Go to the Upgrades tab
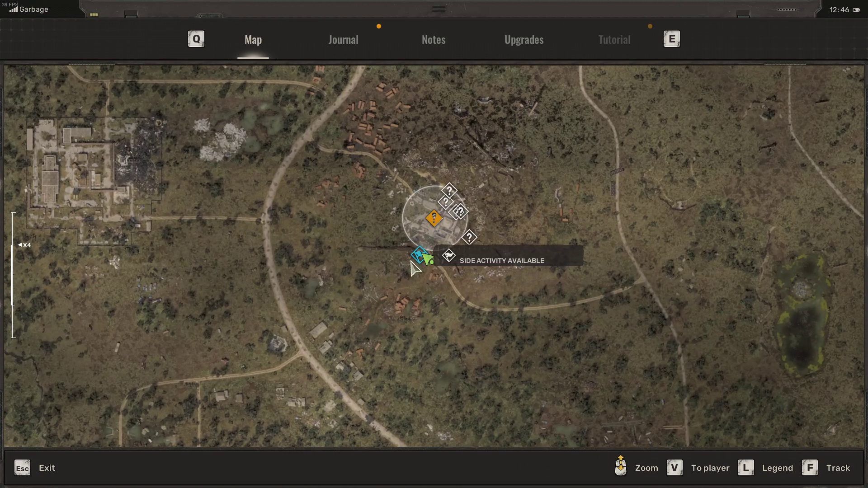Viewport: 868px width, 488px height. (524, 40)
